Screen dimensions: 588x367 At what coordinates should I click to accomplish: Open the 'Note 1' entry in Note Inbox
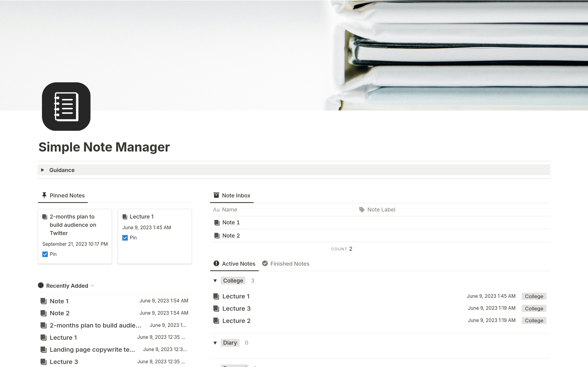click(231, 222)
